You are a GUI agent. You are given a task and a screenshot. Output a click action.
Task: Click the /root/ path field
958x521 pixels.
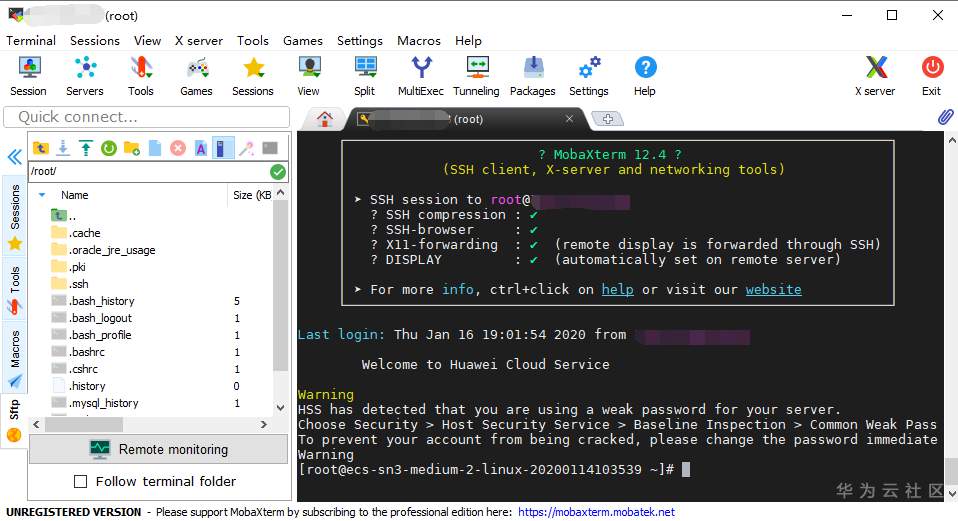click(x=148, y=172)
